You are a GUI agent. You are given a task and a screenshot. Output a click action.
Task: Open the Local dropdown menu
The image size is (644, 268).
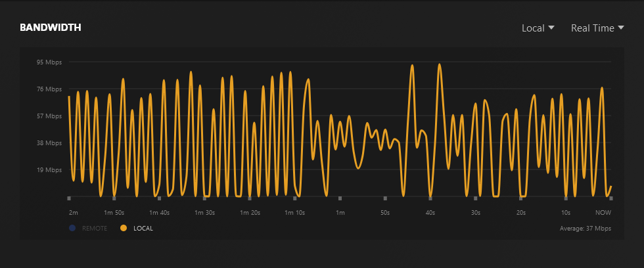(538, 28)
